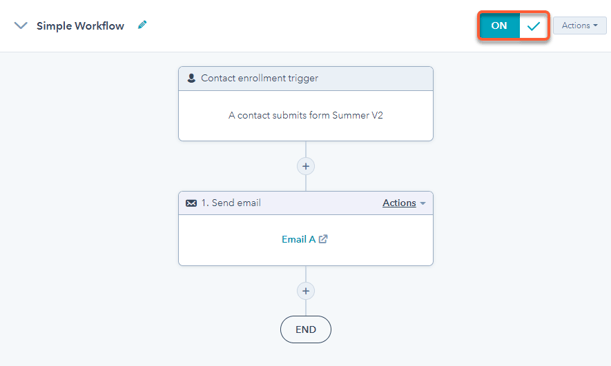611x366 pixels.
Task: Click the Simple Workflow title text
Action: tap(80, 26)
